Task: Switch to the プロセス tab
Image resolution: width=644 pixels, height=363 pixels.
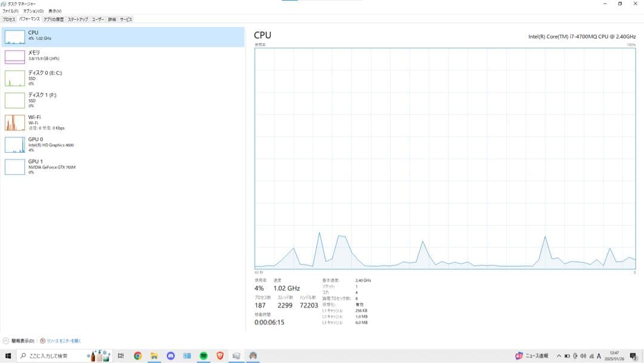Action: tap(9, 19)
